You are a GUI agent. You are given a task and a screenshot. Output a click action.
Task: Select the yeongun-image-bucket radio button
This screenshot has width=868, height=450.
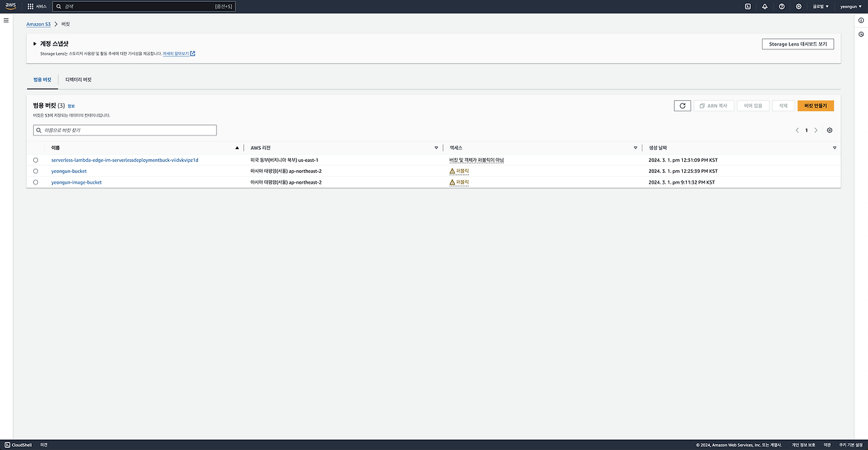(35, 182)
